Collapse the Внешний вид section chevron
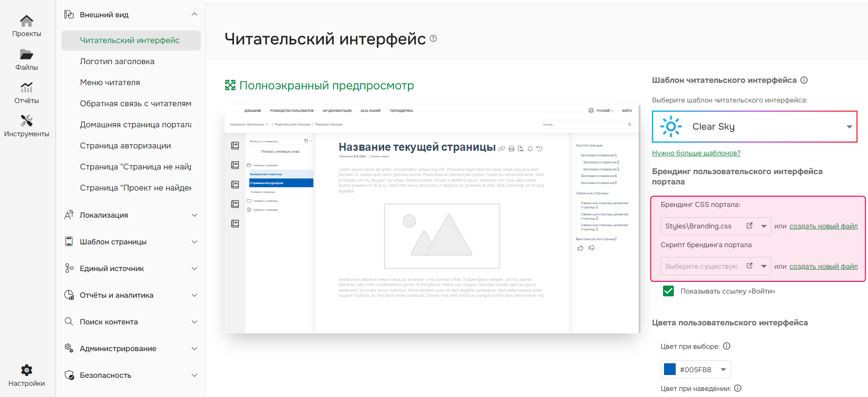 point(195,15)
